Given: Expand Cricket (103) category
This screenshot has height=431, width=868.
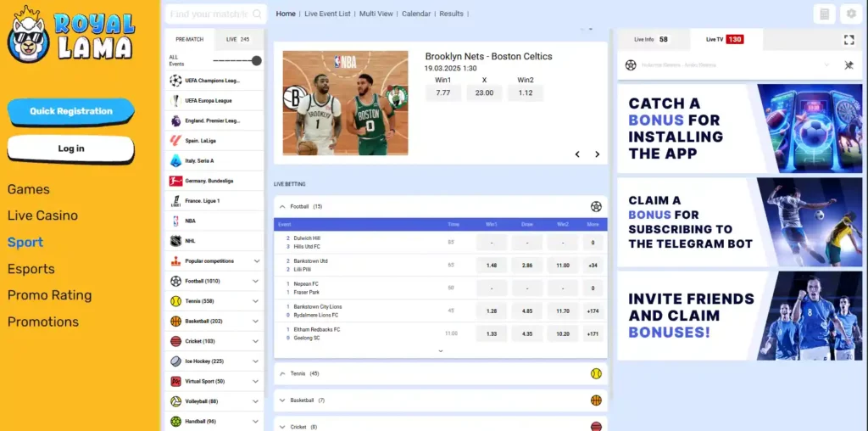Looking at the screenshot, I should 255,341.
